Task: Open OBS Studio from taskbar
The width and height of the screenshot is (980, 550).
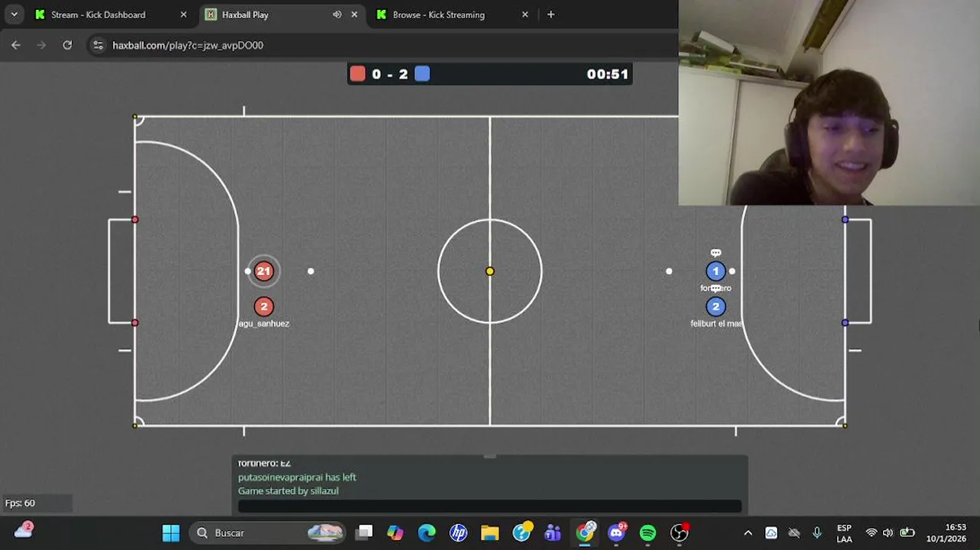Action: pyautogui.click(x=679, y=532)
